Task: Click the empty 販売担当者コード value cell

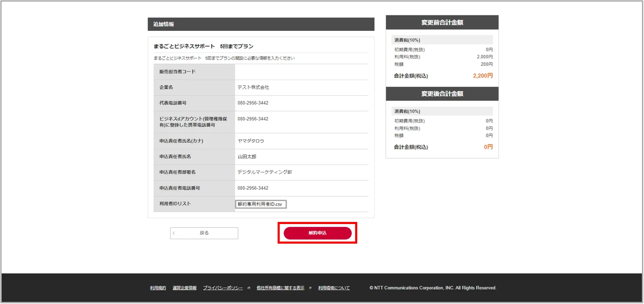Action: pyautogui.click(x=301, y=72)
